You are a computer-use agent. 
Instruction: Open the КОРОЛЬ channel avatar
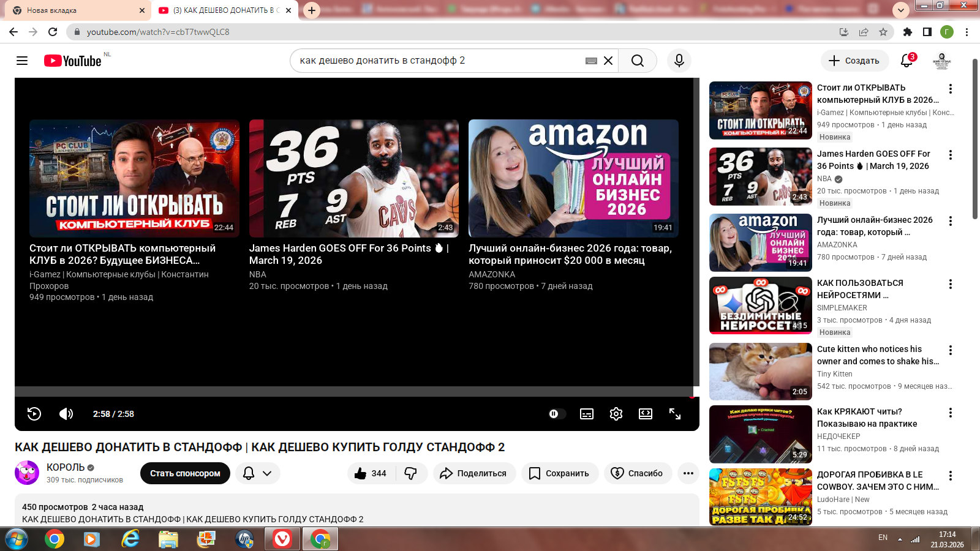click(27, 473)
